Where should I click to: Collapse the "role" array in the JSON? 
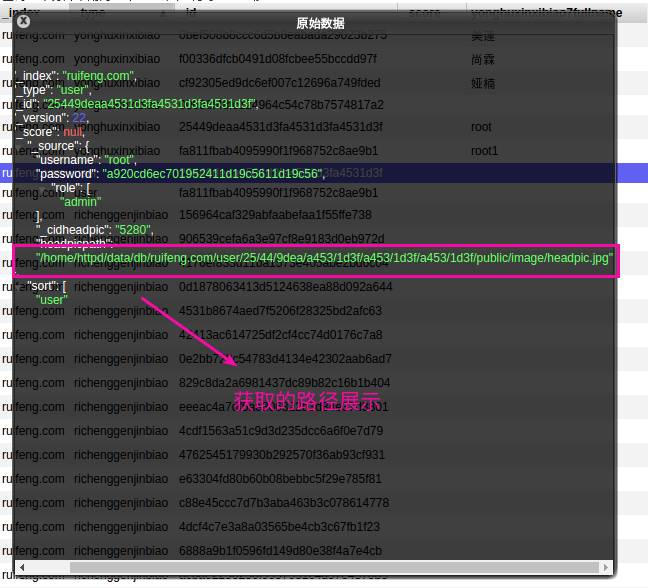click(42, 190)
